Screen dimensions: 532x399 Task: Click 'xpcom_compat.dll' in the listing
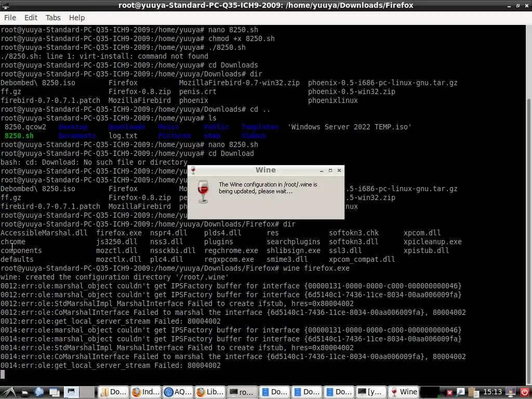coord(362,260)
